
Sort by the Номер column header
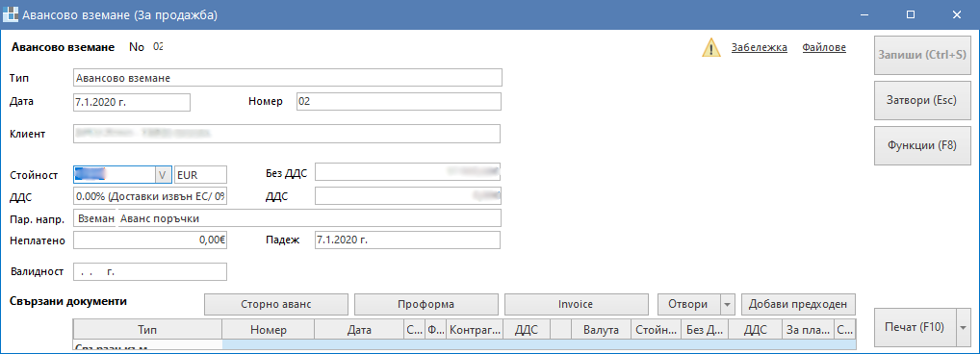[269, 330]
